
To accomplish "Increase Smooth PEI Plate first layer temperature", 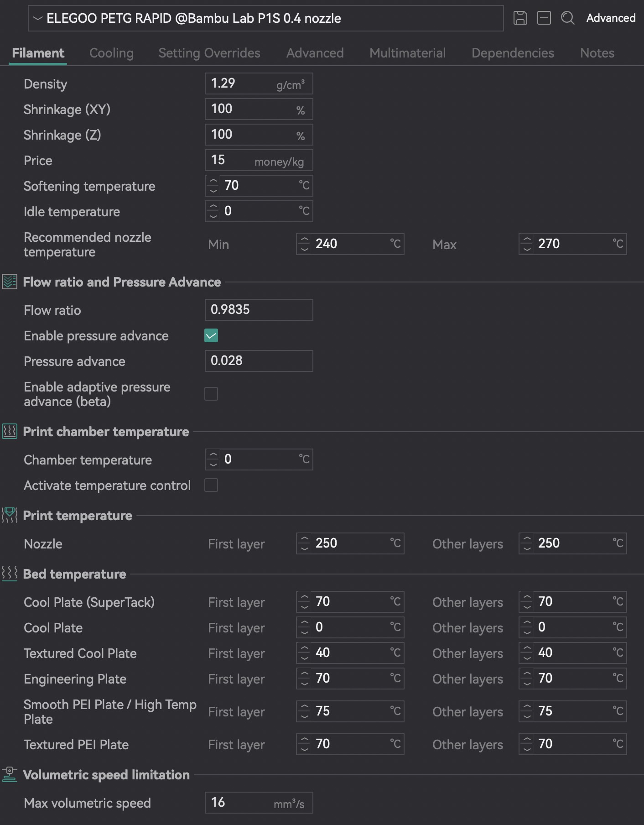I will pos(304,707).
